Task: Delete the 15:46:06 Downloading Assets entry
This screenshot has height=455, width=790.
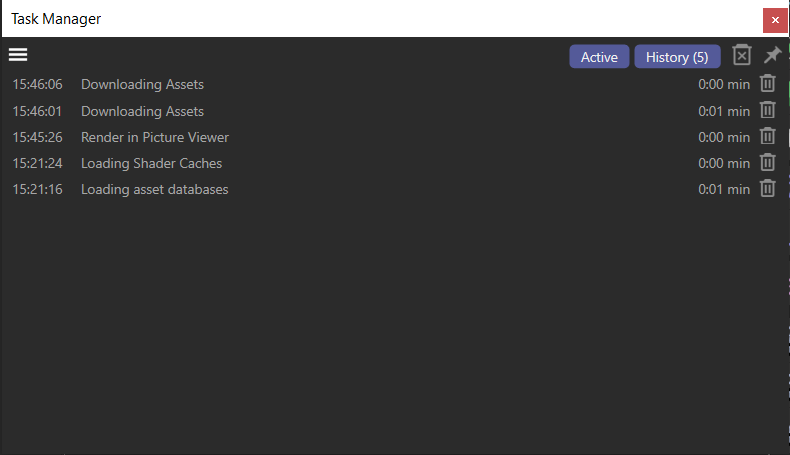Action: pyautogui.click(x=767, y=84)
